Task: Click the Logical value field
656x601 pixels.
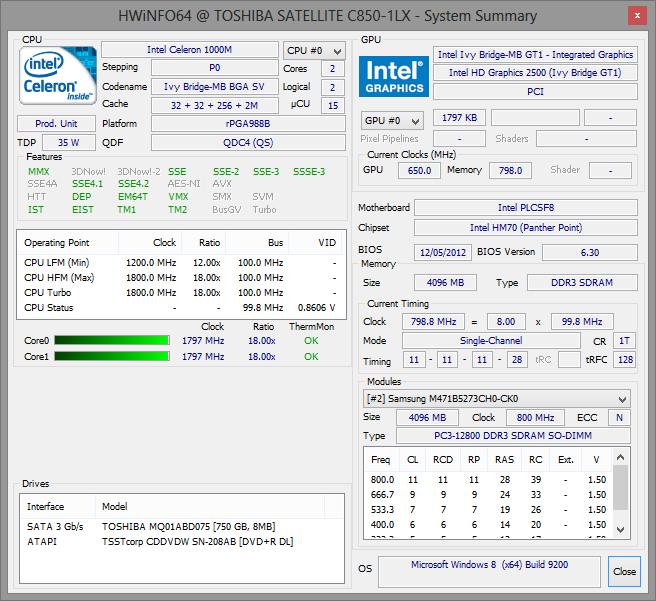Action: (x=333, y=87)
